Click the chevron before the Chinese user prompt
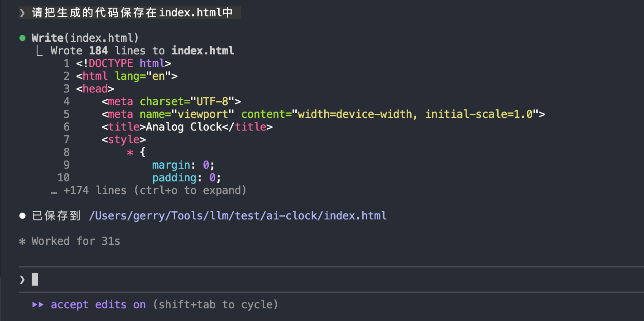 coord(22,13)
